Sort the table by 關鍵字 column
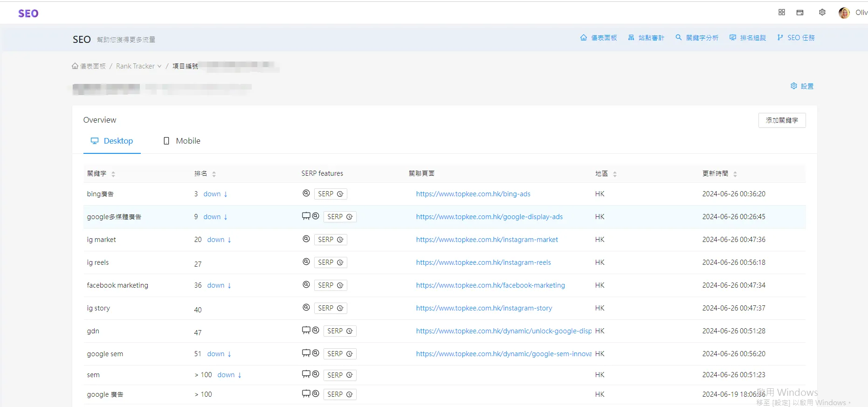 [x=113, y=174]
